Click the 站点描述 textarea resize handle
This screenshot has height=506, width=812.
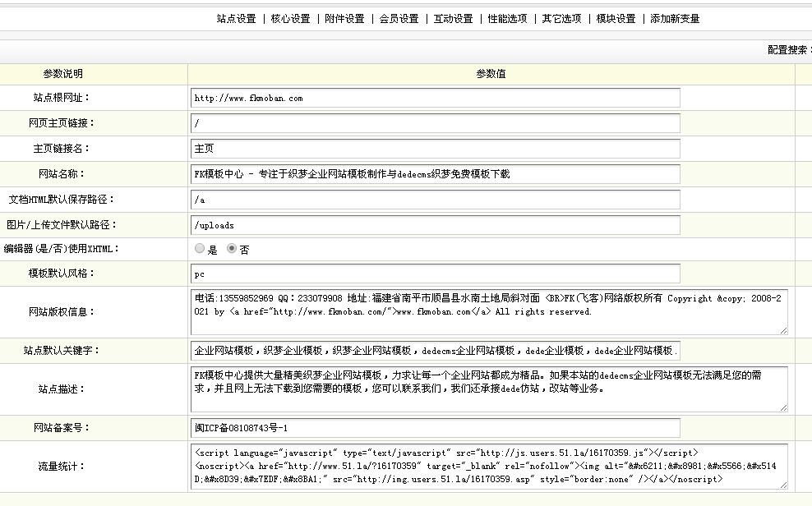(x=783, y=407)
